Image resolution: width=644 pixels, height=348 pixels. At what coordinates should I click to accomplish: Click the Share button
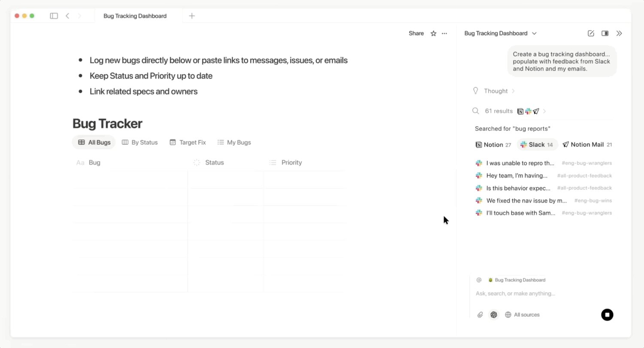pos(416,33)
